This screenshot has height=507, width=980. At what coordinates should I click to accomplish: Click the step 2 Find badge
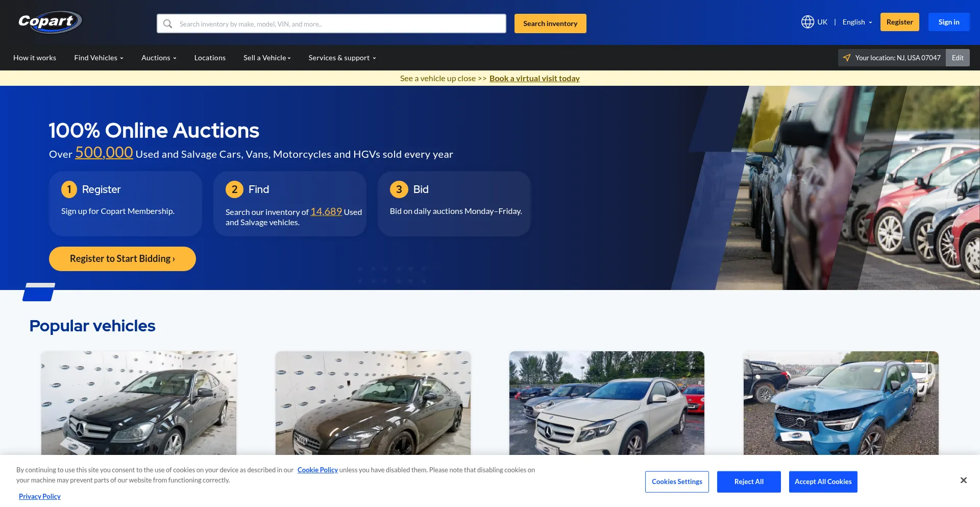234,189
